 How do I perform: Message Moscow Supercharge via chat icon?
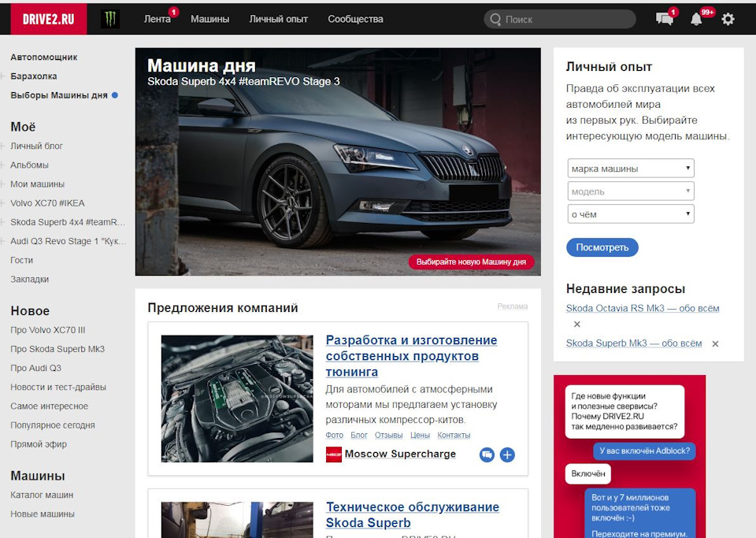487,455
